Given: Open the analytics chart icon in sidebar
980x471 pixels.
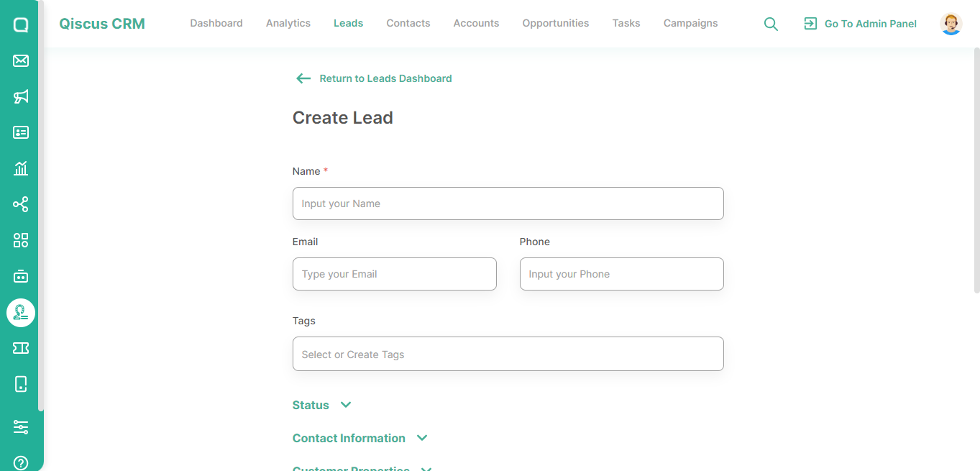Looking at the screenshot, I should 21,168.
